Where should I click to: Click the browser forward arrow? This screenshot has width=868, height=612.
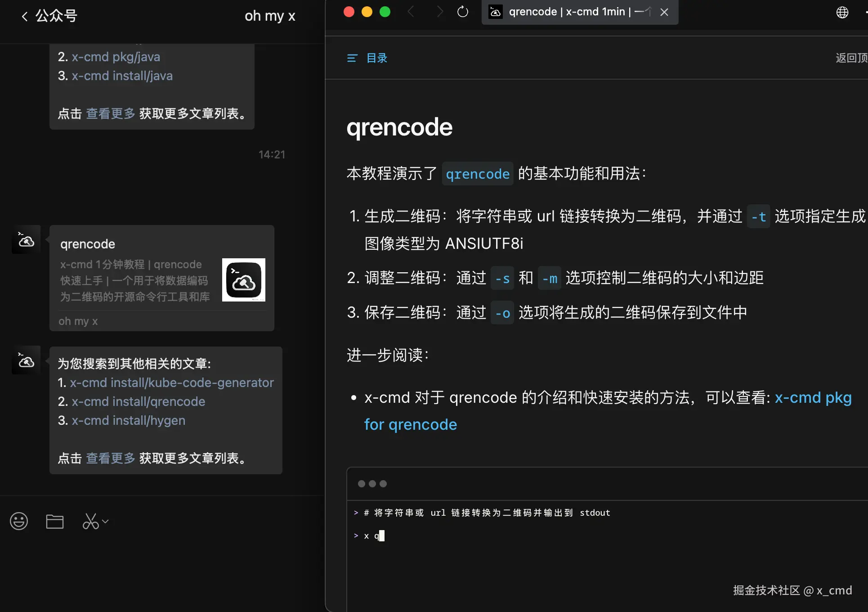tap(439, 12)
